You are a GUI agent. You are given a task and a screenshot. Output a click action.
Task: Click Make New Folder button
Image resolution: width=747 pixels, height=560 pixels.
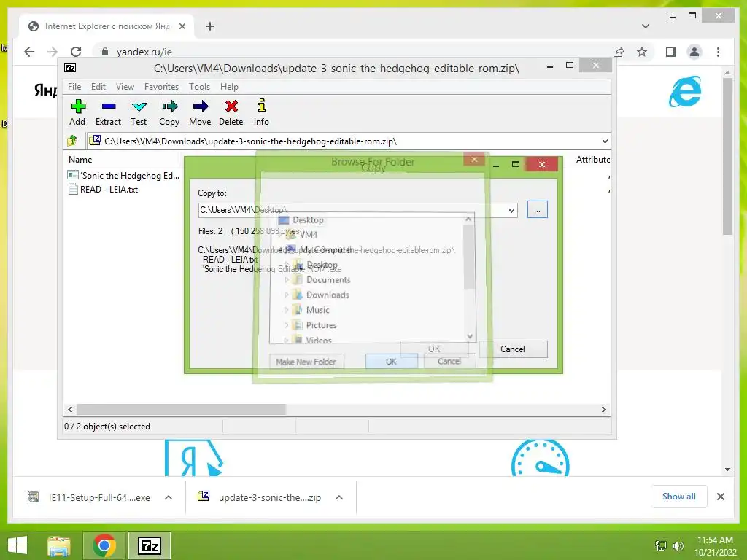pos(306,362)
